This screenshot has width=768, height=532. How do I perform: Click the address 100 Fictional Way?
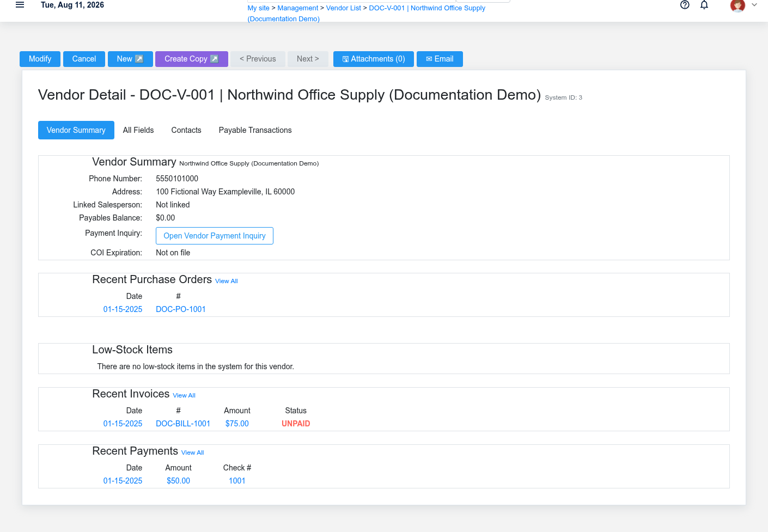click(225, 192)
